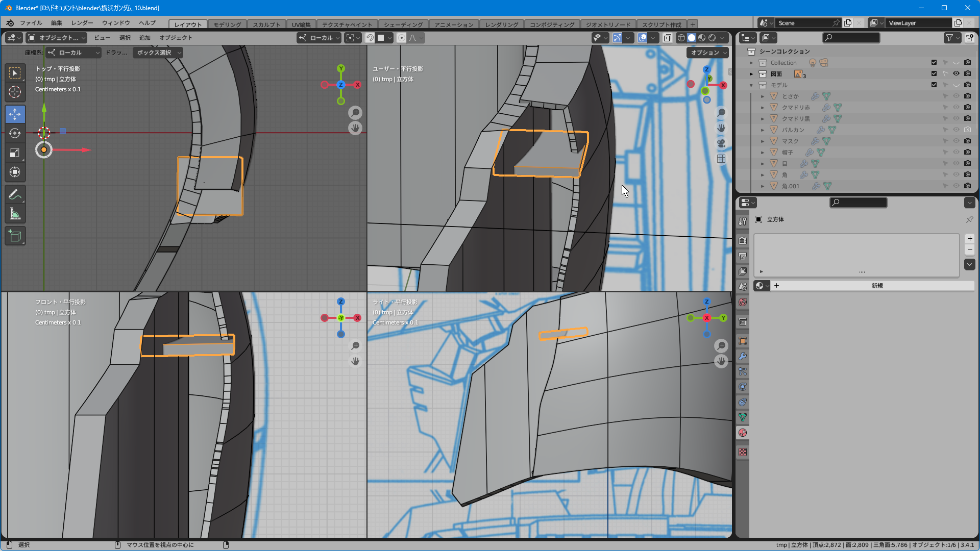Screen dimensions: 980x551
Task: Select the Move tool in toolbar
Action: point(15,113)
